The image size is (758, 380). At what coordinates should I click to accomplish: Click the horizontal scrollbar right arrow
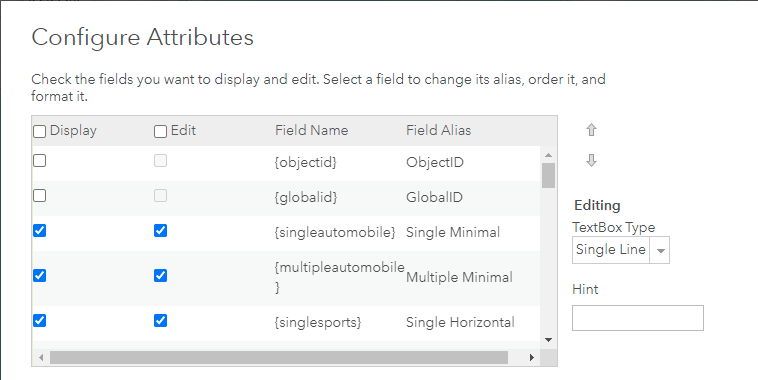coord(532,358)
